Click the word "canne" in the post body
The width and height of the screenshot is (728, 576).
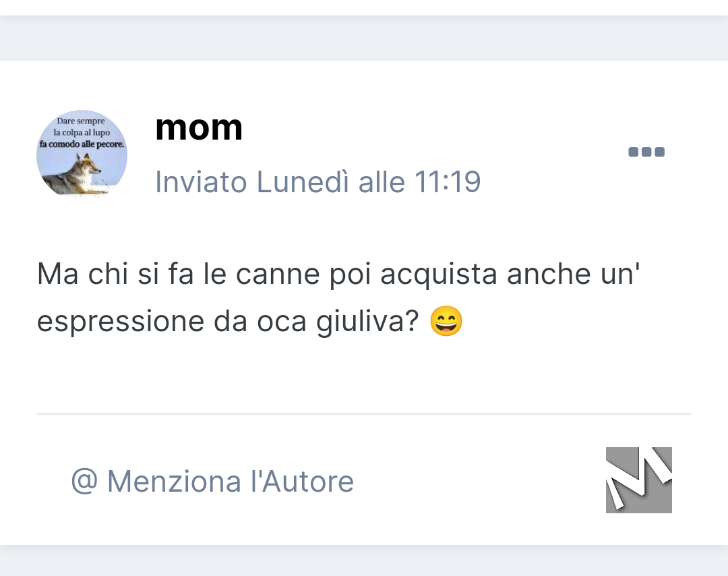(x=278, y=274)
